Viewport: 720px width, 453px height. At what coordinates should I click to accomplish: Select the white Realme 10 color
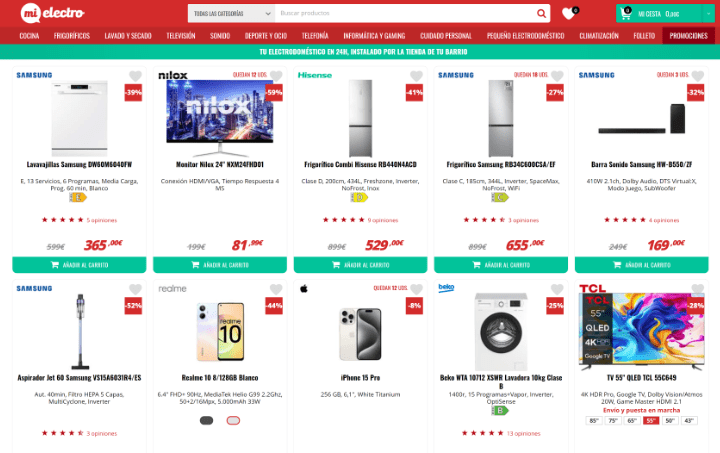(233, 420)
